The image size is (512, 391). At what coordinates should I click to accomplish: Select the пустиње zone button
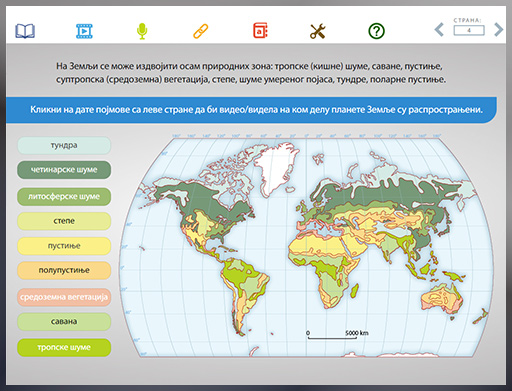point(64,246)
